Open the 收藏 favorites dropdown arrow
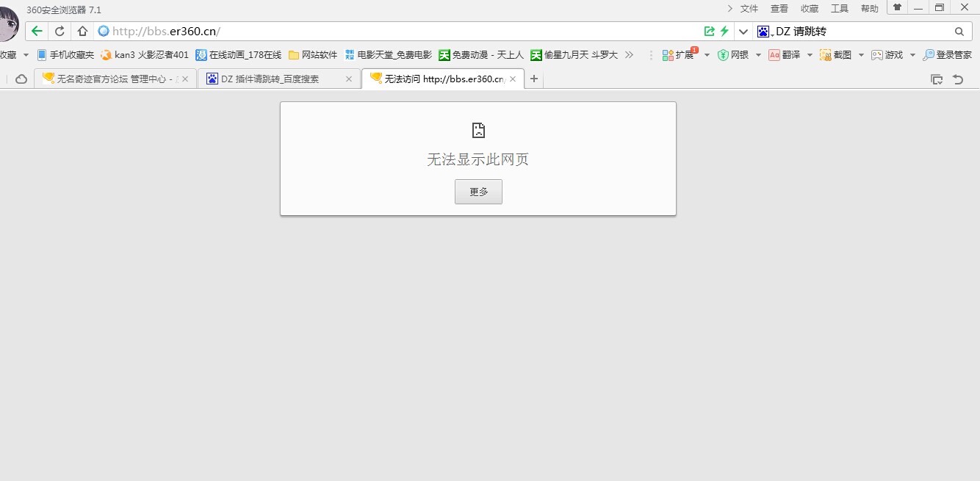Image resolution: width=980 pixels, height=481 pixels. 26,55
